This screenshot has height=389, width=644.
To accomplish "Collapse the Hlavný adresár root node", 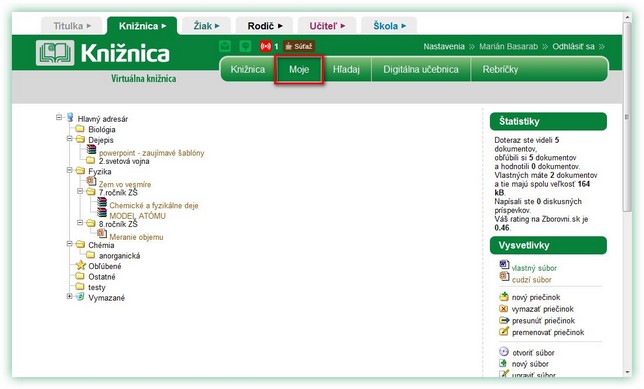I will pyautogui.click(x=59, y=117).
